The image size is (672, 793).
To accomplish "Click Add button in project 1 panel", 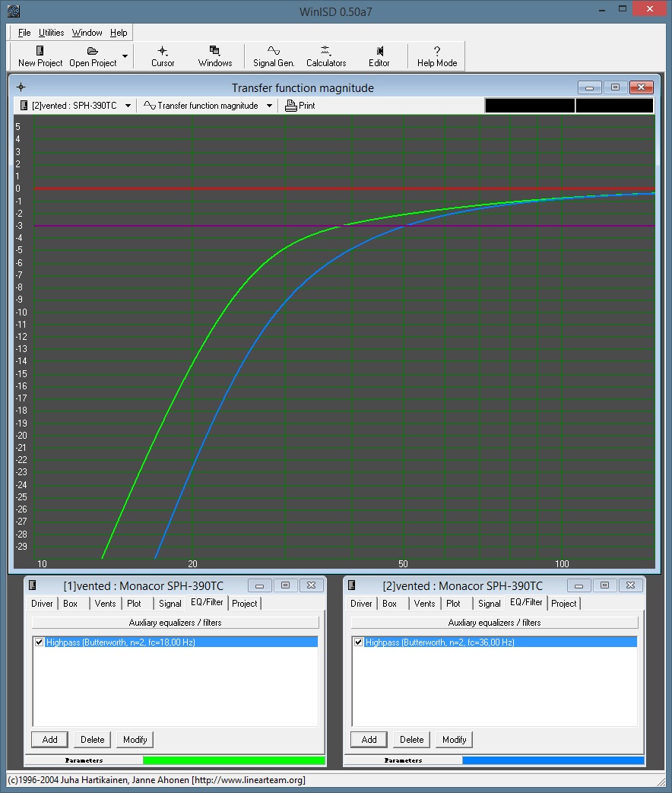I will click(49, 740).
